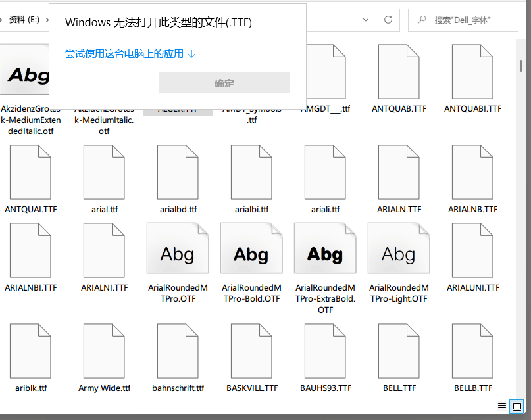531x420 pixels.
Task: Click the refresh icon in the address bar
Action: 388,20
